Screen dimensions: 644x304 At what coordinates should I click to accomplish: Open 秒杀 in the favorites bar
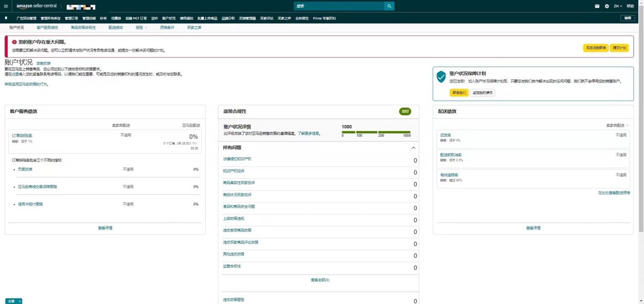(104, 18)
